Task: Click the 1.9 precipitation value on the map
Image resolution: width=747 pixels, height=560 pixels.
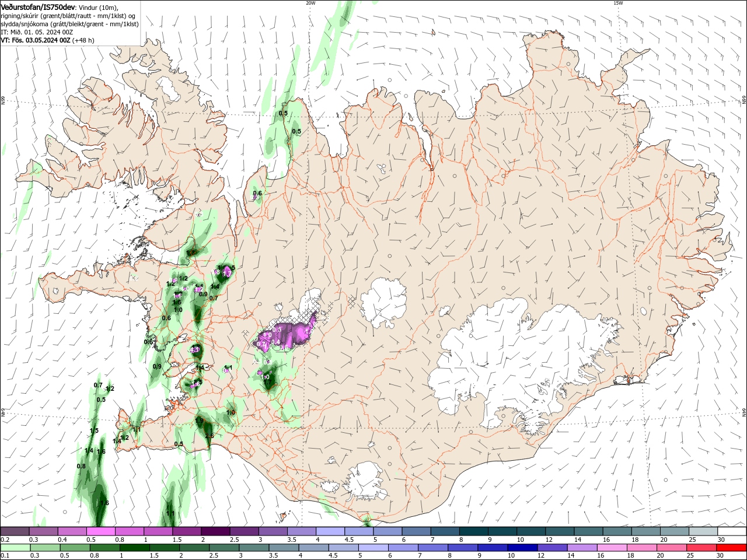Action: tap(199, 421)
